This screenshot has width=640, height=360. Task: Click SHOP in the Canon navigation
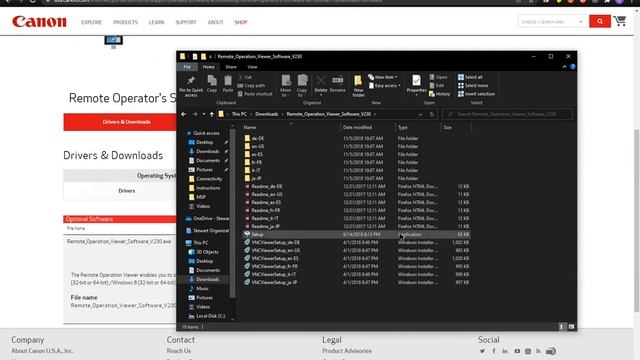pos(241,22)
